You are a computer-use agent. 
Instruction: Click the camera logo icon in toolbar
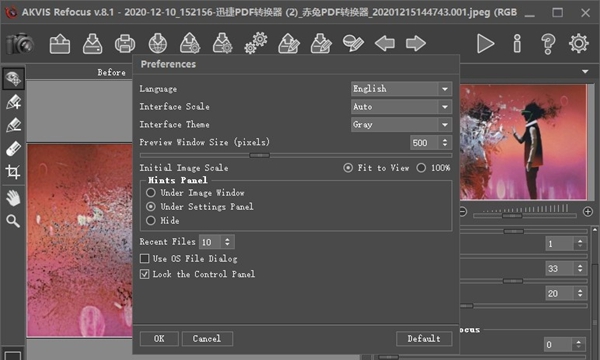click(x=20, y=43)
